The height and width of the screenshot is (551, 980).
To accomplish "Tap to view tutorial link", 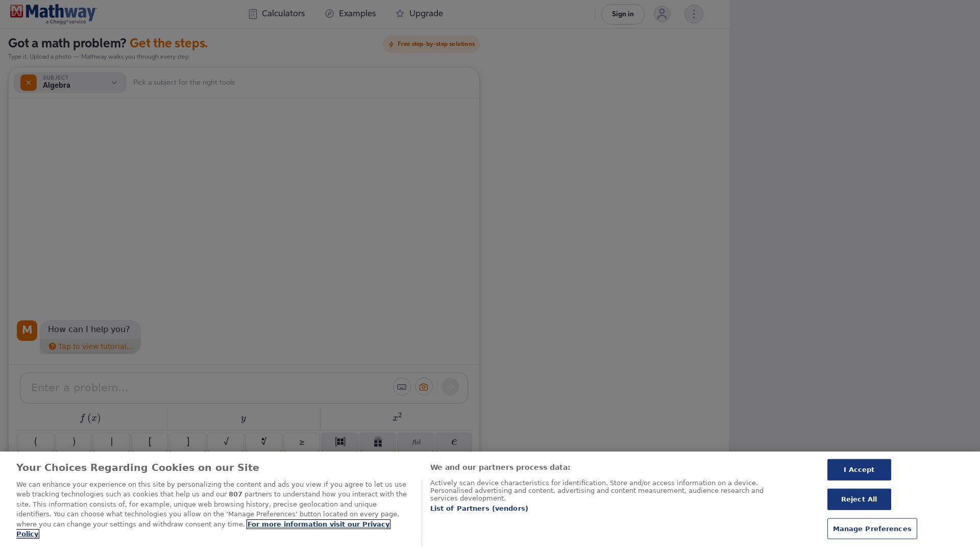I will click(x=91, y=346).
